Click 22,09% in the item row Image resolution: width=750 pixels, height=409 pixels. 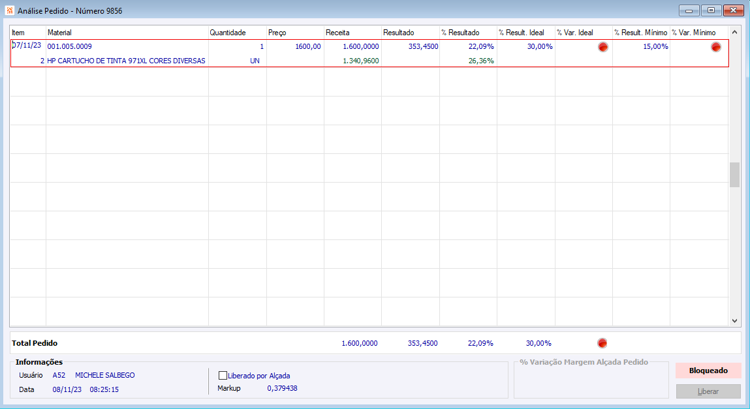[x=481, y=46]
